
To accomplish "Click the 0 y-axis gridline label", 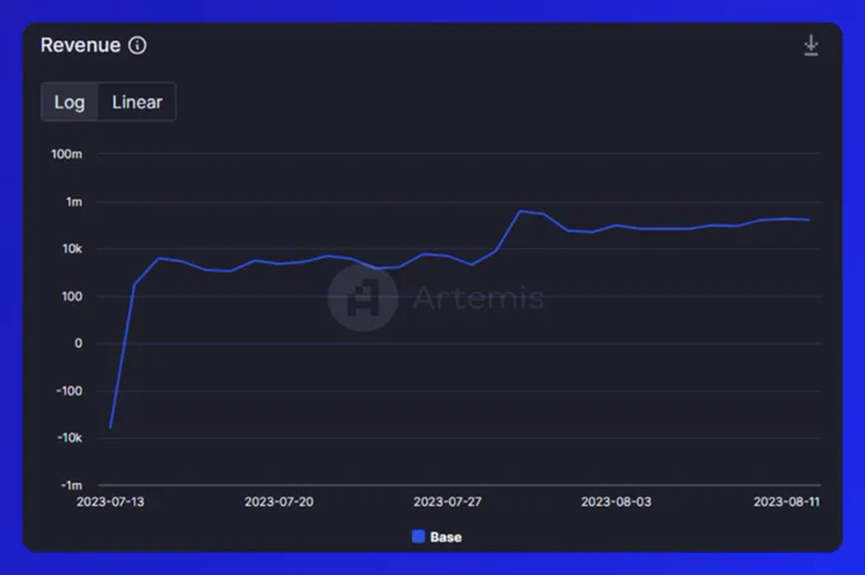I will pyautogui.click(x=78, y=343).
